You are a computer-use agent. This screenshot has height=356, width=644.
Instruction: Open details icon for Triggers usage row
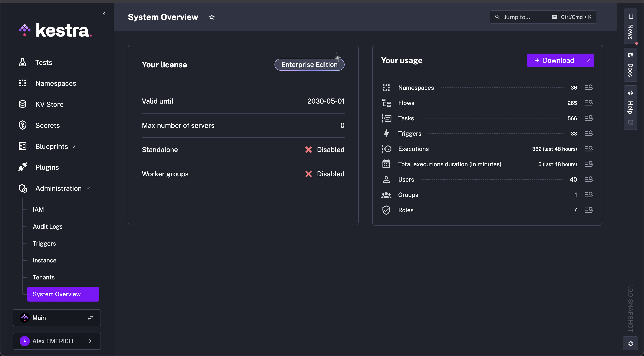click(589, 133)
